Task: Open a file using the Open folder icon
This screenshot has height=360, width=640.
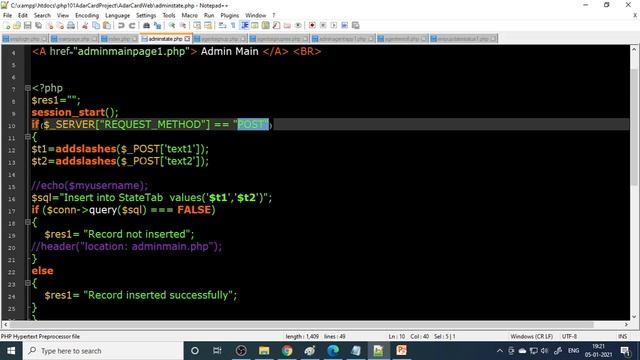Action: pyautogui.click(x=17, y=25)
